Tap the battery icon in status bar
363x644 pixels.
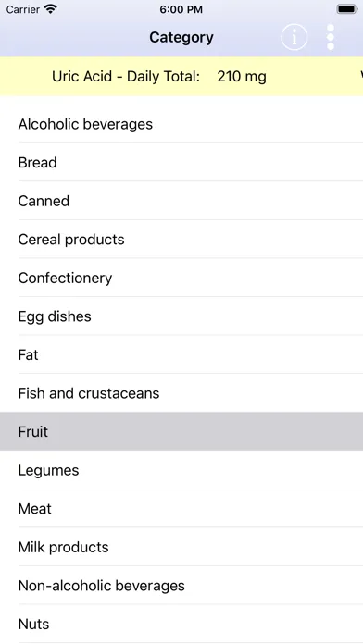click(347, 9)
